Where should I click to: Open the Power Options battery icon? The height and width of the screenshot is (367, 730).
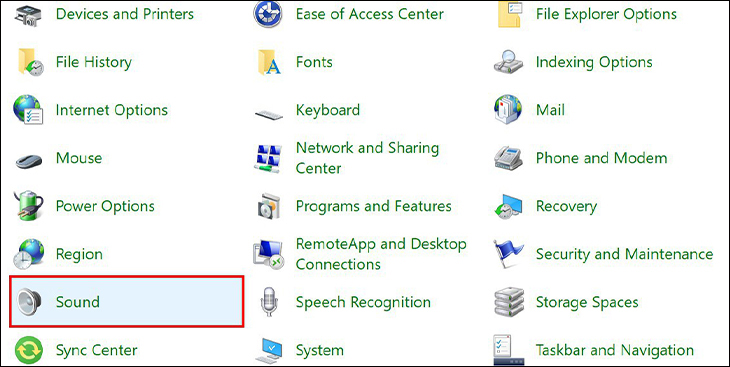pos(29,205)
